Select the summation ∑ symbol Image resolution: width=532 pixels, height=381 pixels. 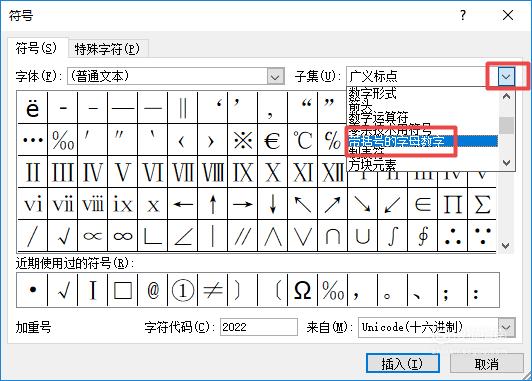point(482,204)
